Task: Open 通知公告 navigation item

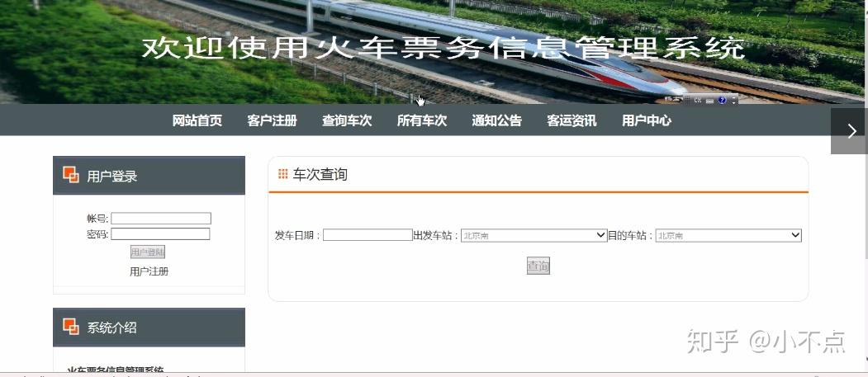Action: (496, 120)
